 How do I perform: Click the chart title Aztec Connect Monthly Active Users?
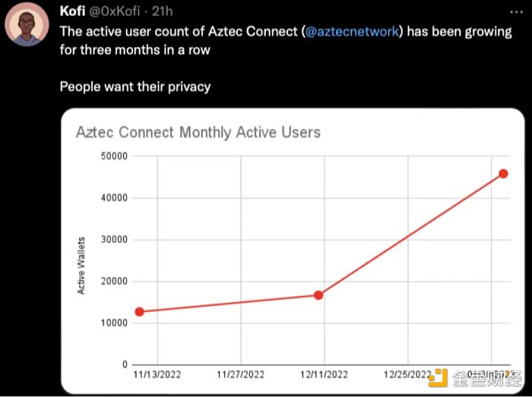click(198, 132)
